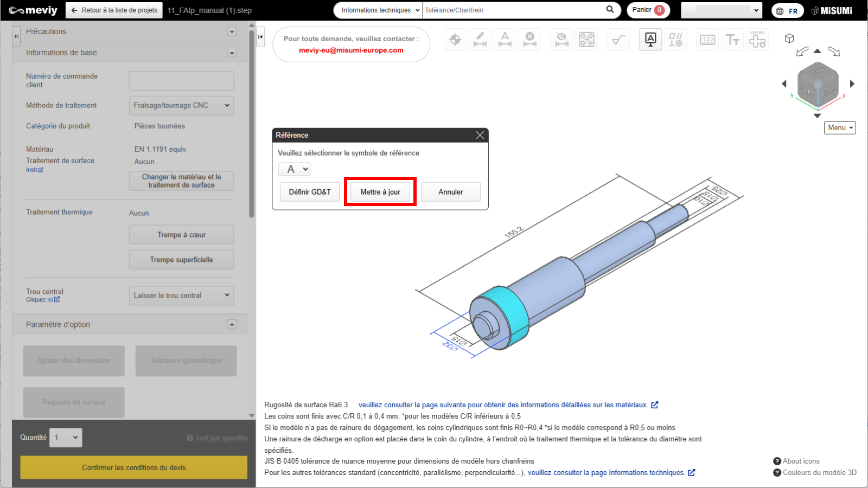Click the surface roughness symbol icon
This screenshot has width=868, height=488.
tap(618, 40)
